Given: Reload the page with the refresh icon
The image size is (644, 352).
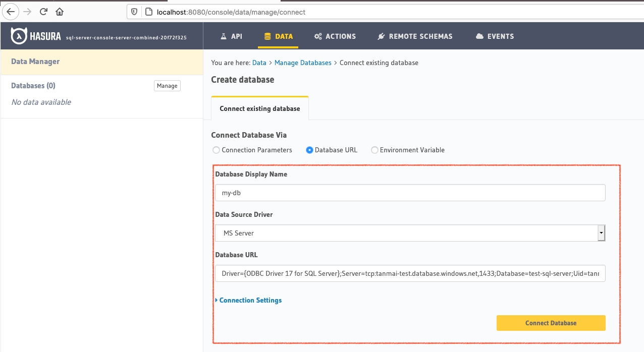Looking at the screenshot, I should pyautogui.click(x=43, y=12).
